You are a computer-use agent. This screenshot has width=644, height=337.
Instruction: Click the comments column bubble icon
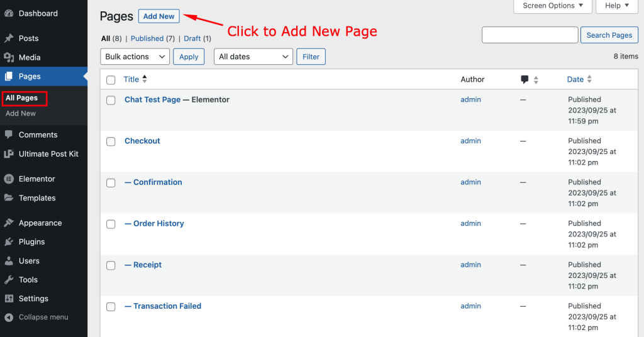click(x=525, y=80)
